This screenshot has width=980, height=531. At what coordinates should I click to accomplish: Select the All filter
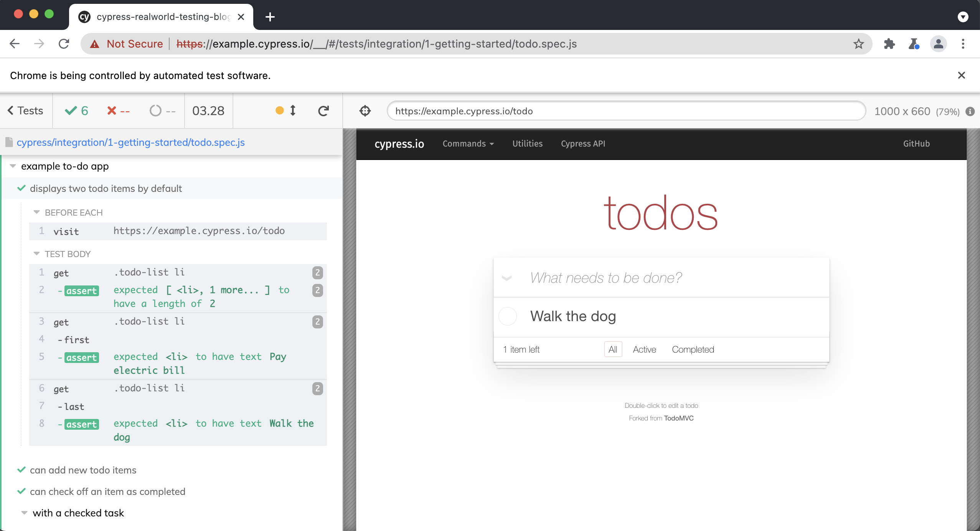pos(613,350)
